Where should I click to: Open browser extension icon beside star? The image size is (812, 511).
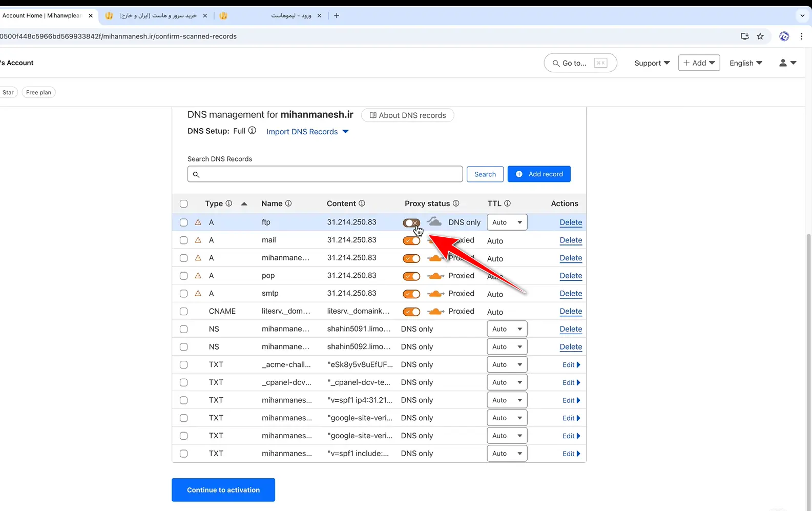click(x=784, y=36)
